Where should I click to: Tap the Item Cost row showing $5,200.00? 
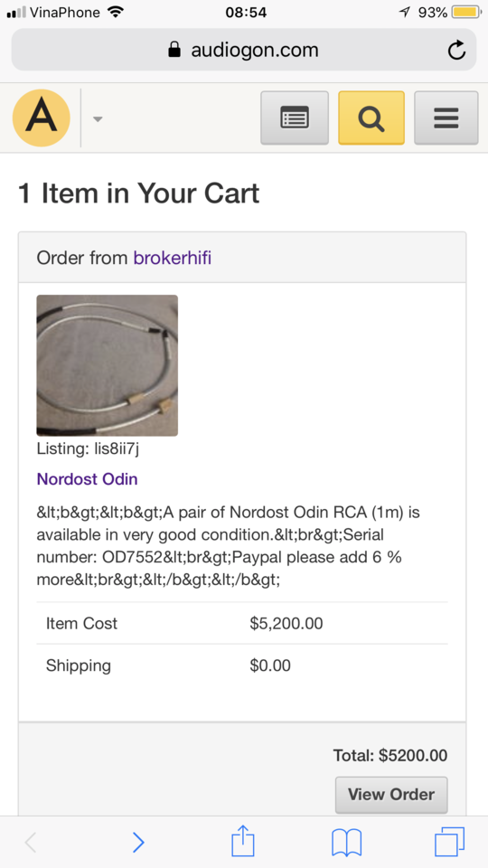point(242,623)
